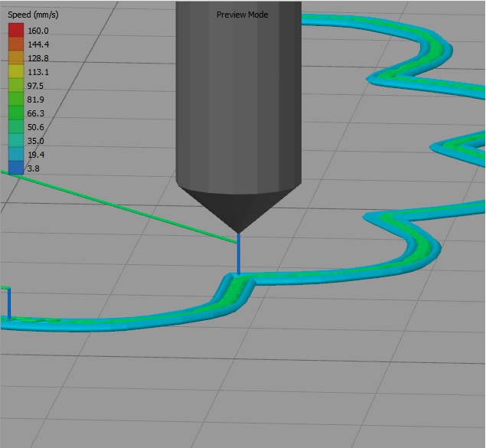The image size is (486, 448).
Task: Click the dark conical nozzle tip
Action: point(238,208)
